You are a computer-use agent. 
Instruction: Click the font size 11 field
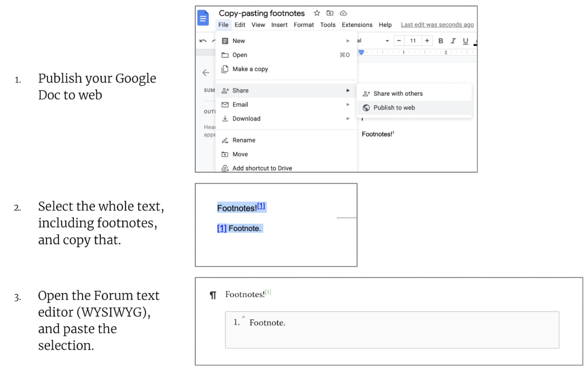coord(413,41)
